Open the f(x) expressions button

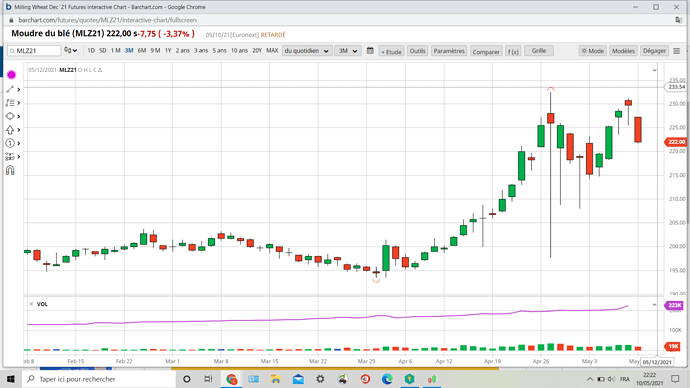(513, 51)
